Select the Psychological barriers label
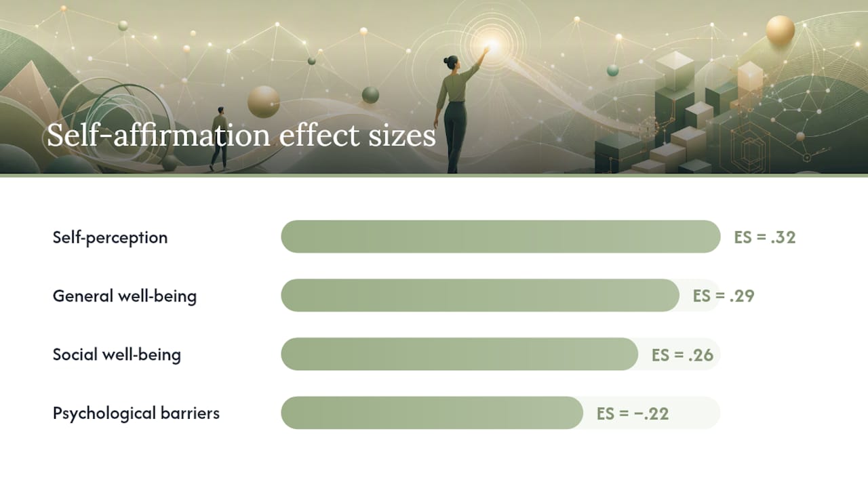This screenshot has width=868, height=488. 136,413
